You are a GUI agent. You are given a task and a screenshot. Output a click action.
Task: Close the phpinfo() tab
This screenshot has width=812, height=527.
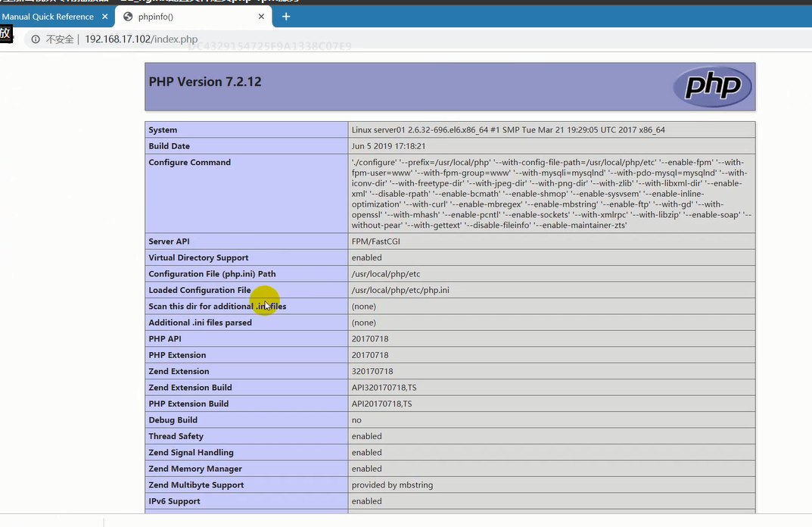pyautogui.click(x=261, y=17)
